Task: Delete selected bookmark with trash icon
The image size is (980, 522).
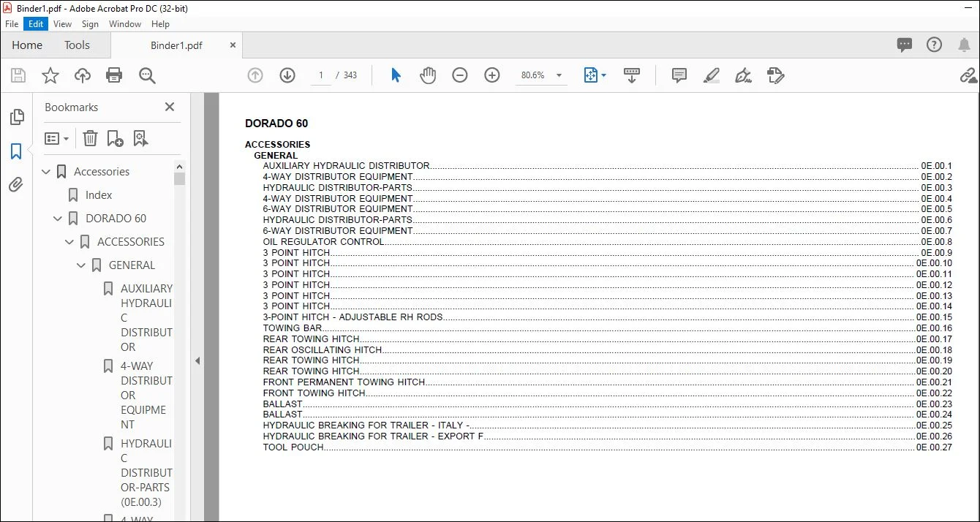Action: click(90, 138)
